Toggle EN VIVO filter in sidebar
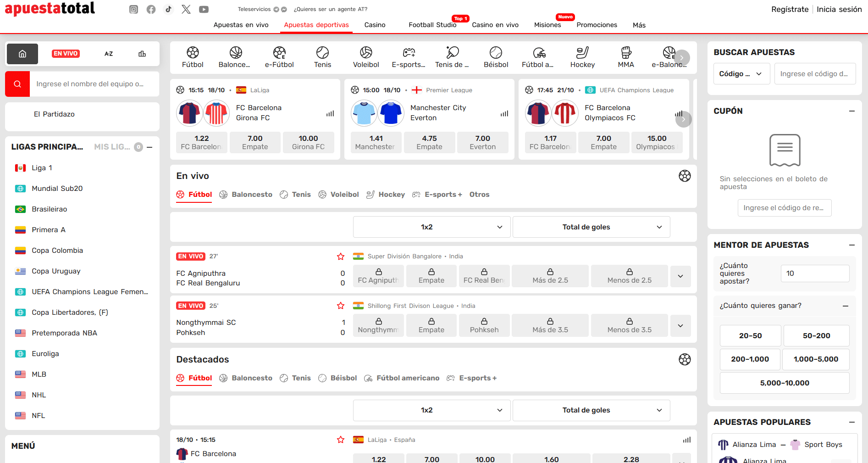 (66, 54)
